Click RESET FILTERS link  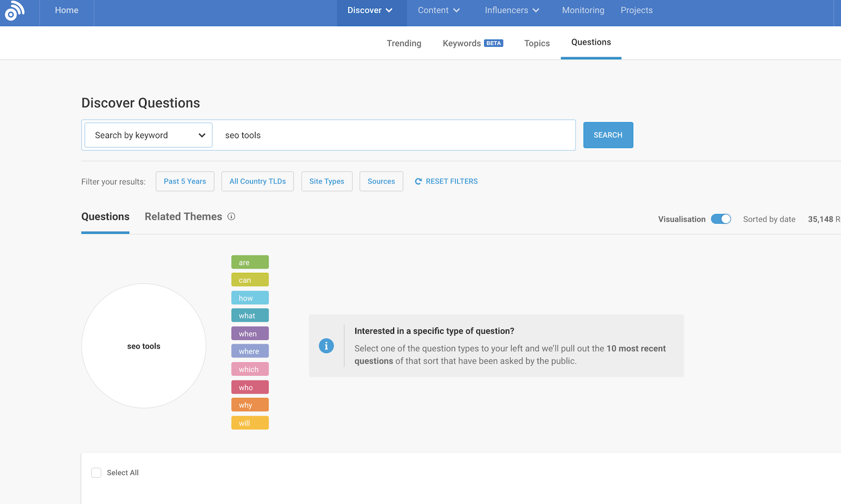pos(446,181)
